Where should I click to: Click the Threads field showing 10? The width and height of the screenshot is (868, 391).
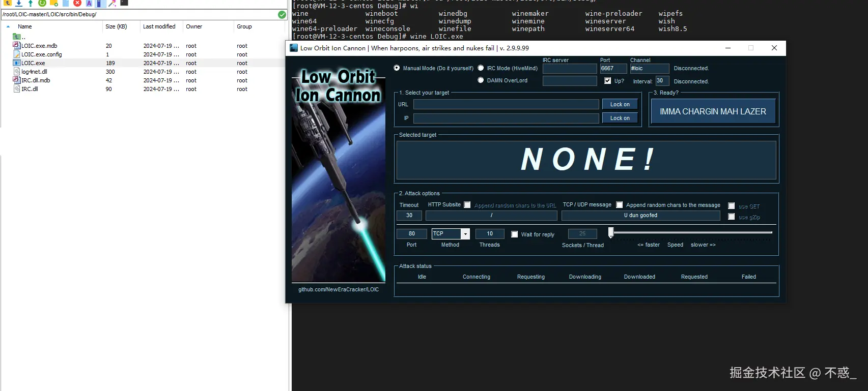click(490, 234)
